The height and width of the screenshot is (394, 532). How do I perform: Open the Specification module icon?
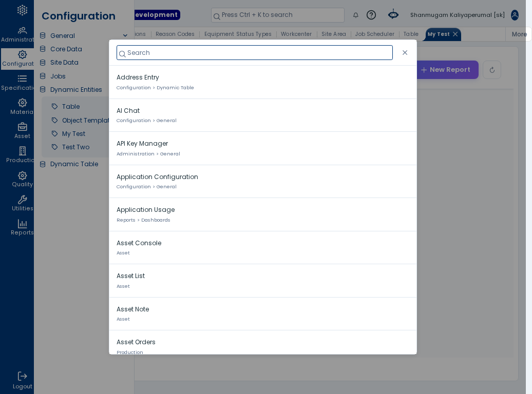[23, 78]
